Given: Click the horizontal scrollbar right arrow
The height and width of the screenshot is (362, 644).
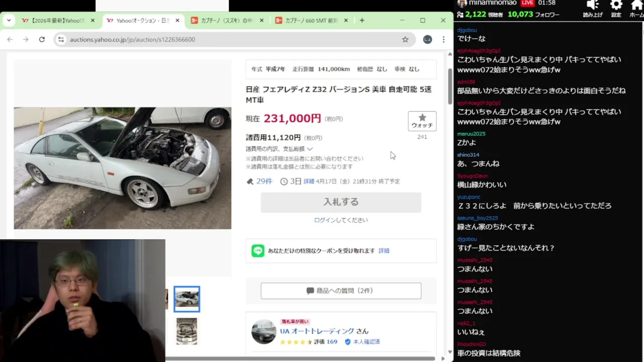Looking at the screenshot, I should (443, 358).
